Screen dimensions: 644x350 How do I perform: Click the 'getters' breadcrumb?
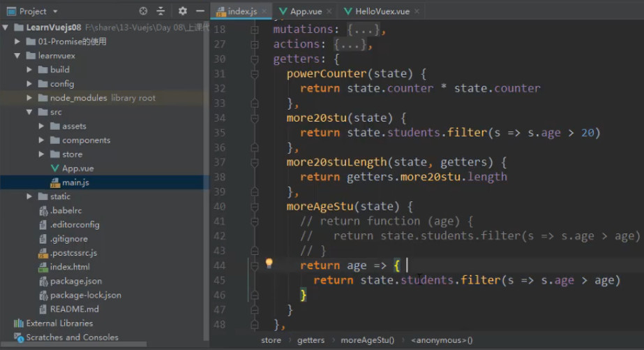pyautogui.click(x=311, y=340)
